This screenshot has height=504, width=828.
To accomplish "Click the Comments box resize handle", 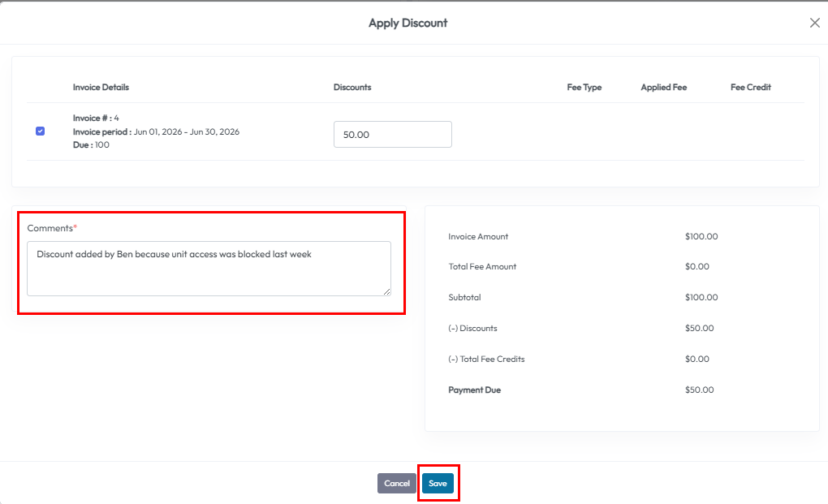I will [x=386, y=291].
